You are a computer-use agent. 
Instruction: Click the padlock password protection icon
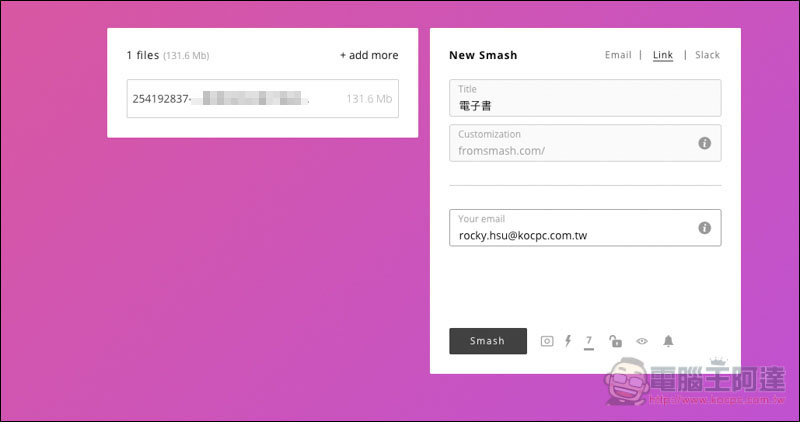click(615, 341)
